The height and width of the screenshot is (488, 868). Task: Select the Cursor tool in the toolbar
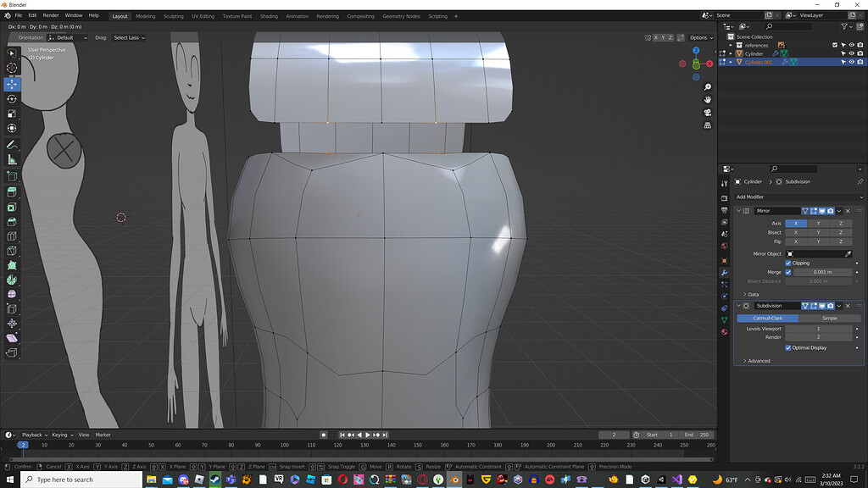[12, 68]
